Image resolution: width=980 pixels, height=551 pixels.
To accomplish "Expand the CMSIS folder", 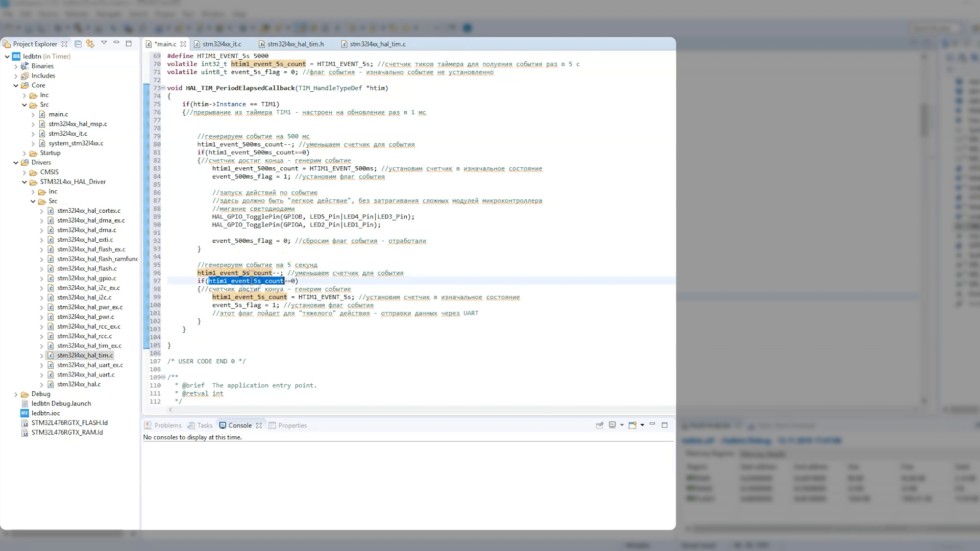I will point(24,172).
